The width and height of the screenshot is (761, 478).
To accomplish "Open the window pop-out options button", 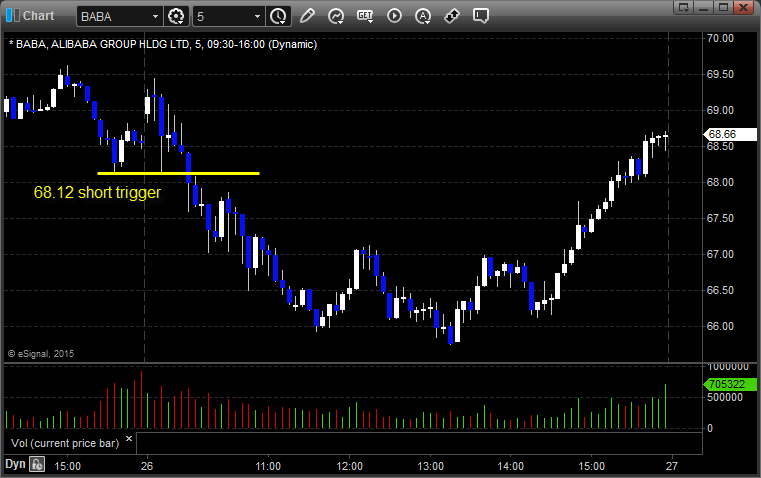I will [684, 7].
